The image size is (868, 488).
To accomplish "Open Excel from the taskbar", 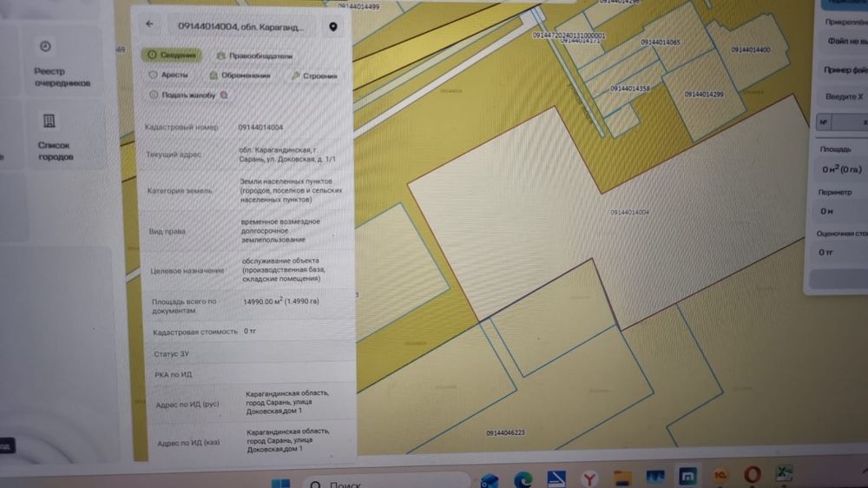I will [x=783, y=473].
